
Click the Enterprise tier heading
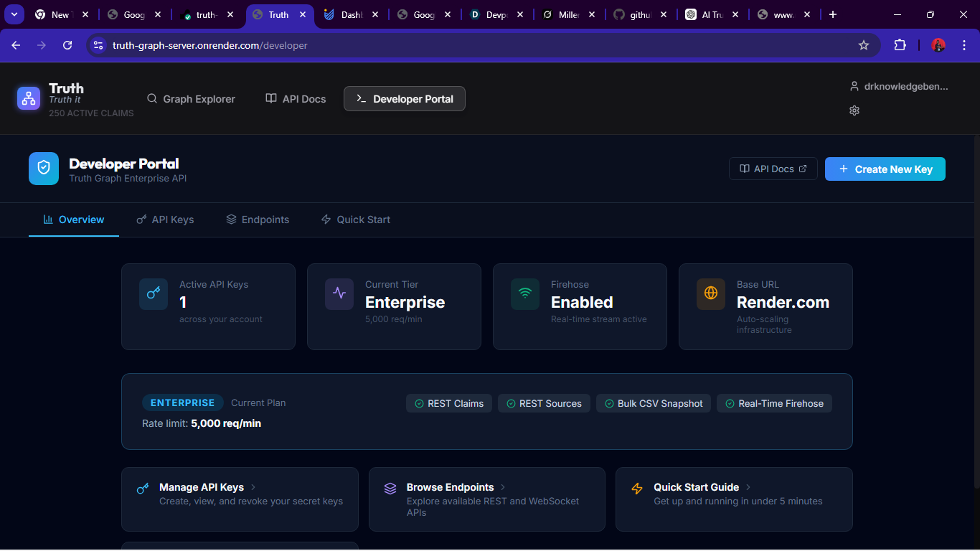pos(405,302)
